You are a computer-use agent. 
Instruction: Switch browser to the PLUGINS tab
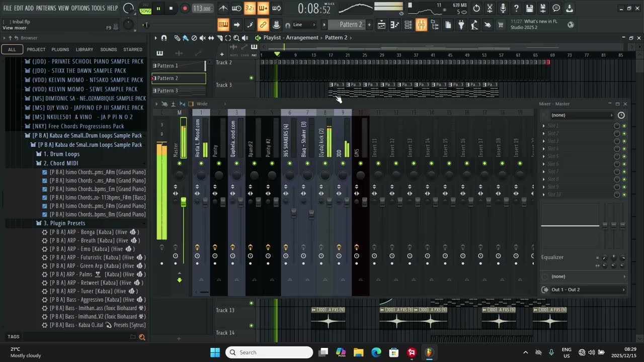pos(60,49)
